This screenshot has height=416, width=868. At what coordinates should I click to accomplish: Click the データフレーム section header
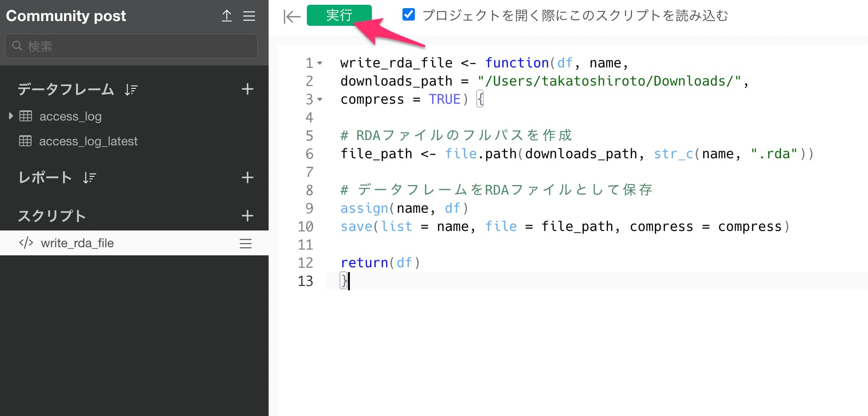(66, 89)
